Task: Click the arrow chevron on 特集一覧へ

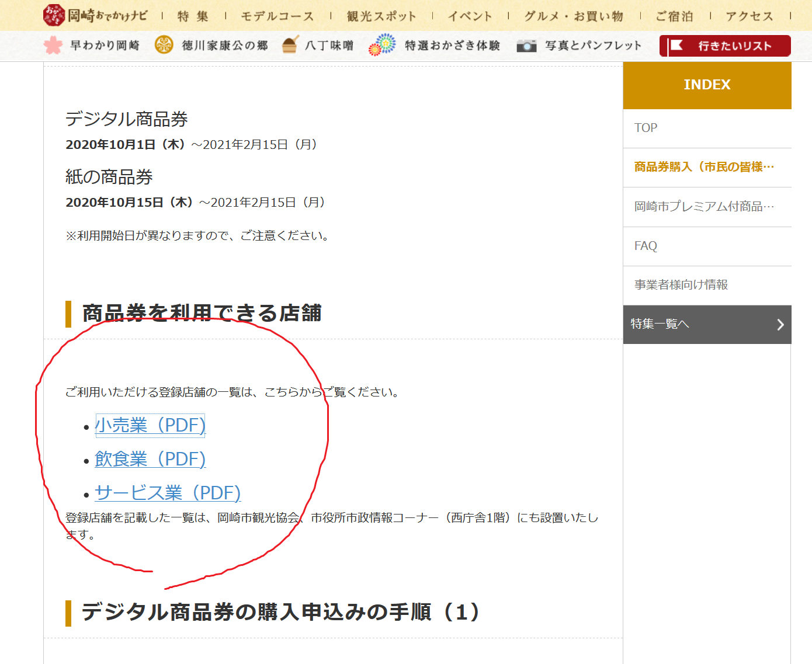Action: (x=780, y=325)
